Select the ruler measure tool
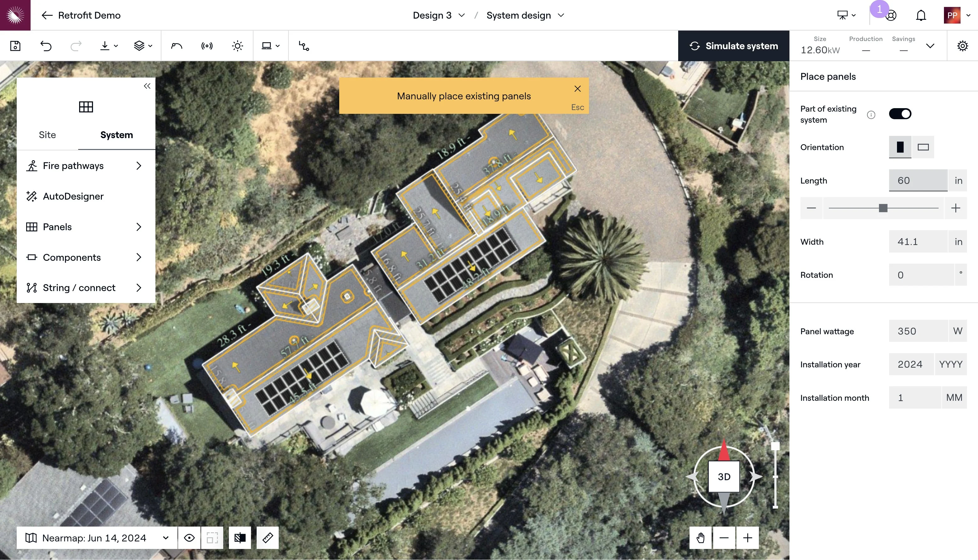The height and width of the screenshot is (560, 978). 267,537
